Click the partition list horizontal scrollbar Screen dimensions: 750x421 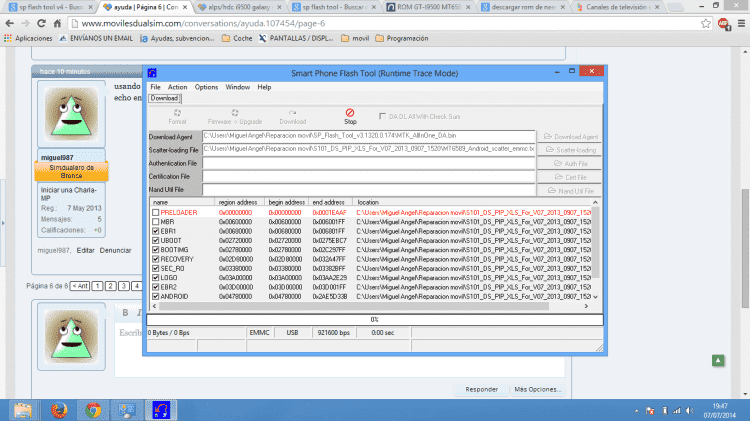354,306
